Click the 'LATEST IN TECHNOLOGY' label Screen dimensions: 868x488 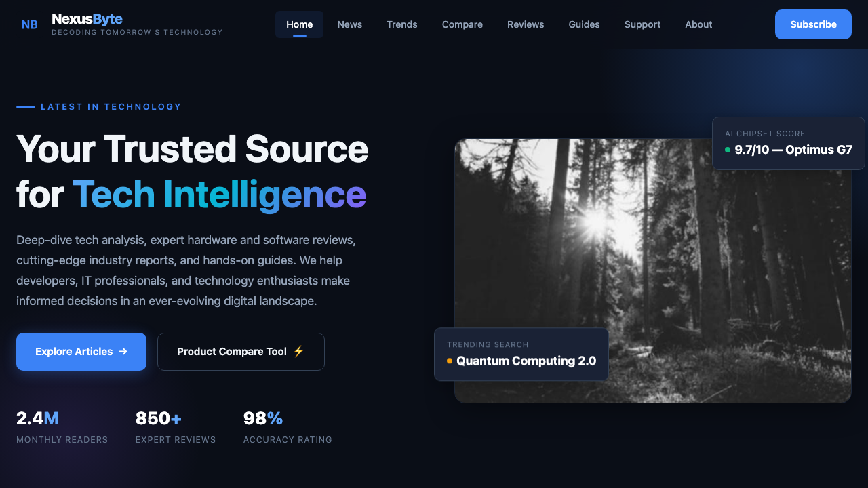pos(111,106)
